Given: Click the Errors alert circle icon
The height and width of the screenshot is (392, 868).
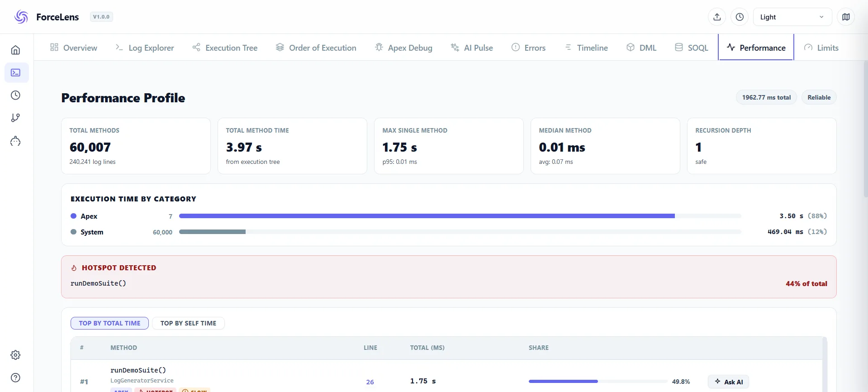Looking at the screenshot, I should tap(516, 47).
